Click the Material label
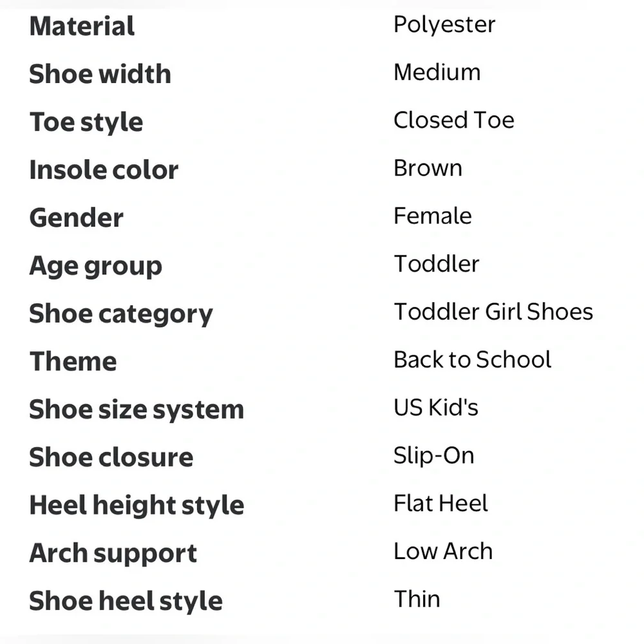Image resolution: width=644 pixels, height=644 pixels. pos(82,26)
